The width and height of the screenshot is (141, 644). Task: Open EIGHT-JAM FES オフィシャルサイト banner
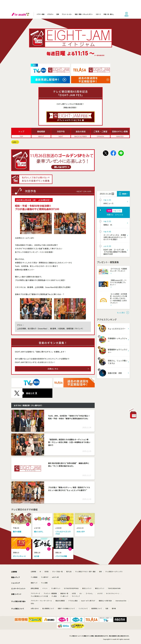click(x=70, y=117)
